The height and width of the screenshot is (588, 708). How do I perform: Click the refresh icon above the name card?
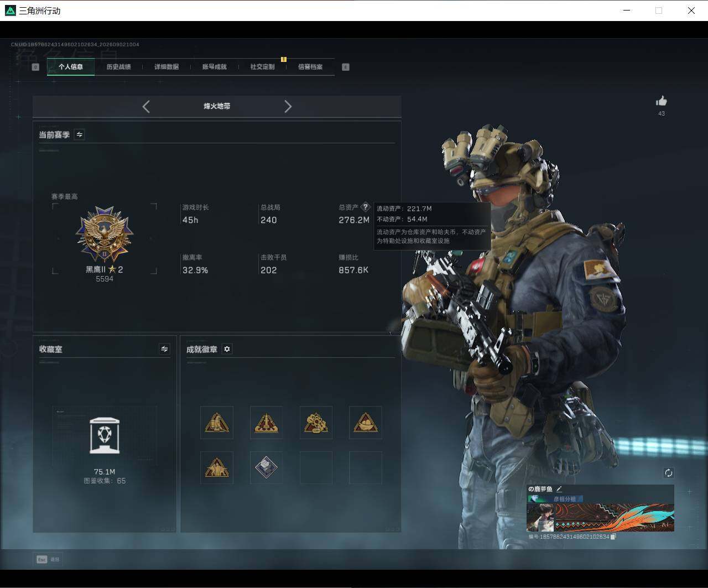click(x=668, y=473)
